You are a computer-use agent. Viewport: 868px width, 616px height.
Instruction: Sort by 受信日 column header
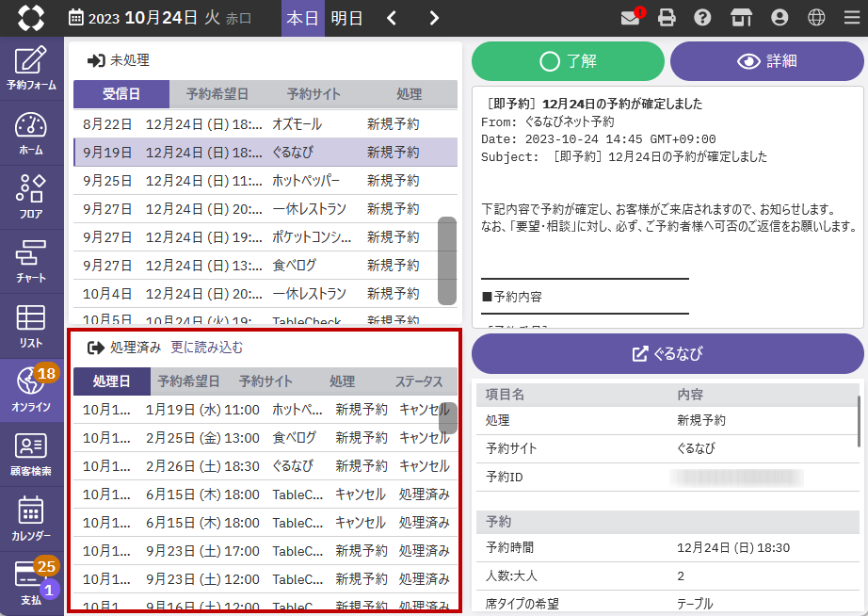[x=121, y=94]
